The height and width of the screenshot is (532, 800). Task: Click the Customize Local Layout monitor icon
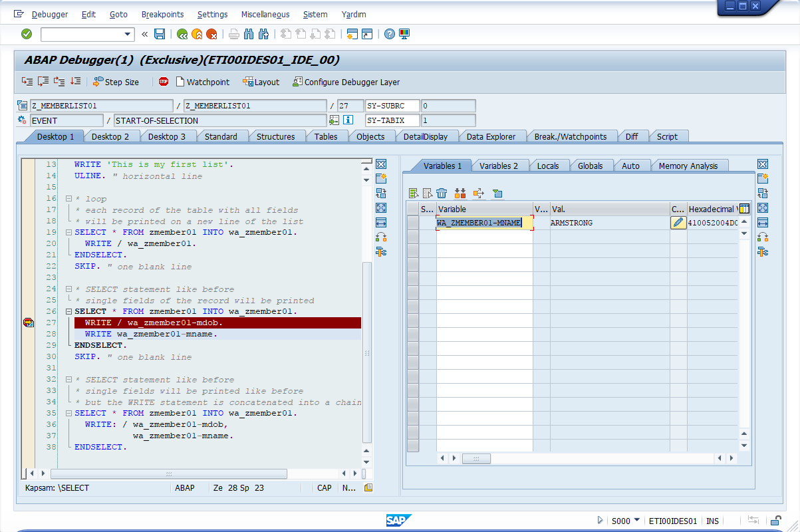(404, 34)
